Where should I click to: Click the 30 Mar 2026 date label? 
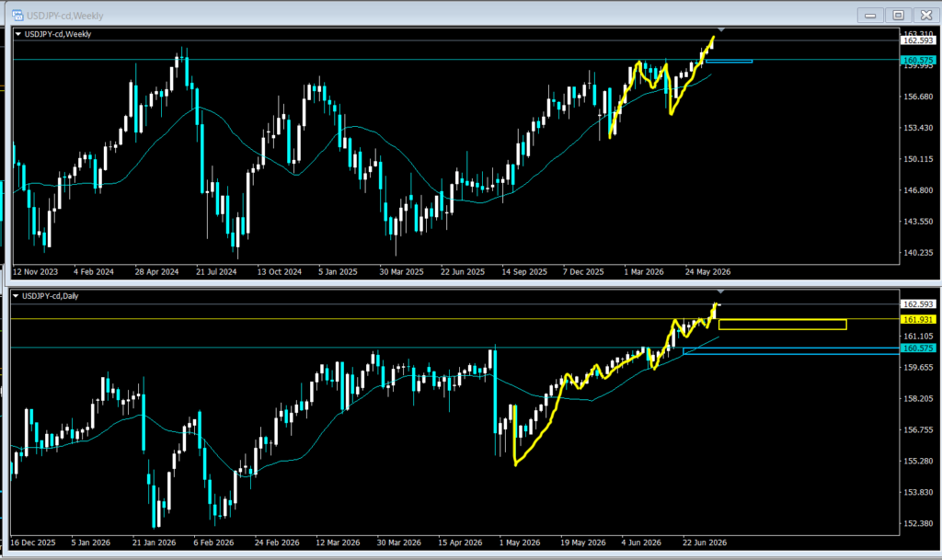pyautogui.click(x=399, y=543)
